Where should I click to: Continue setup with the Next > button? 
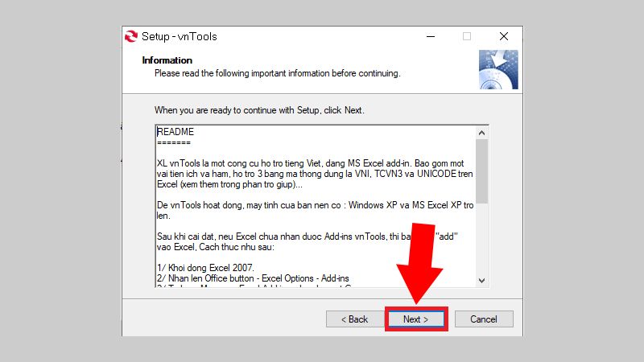415,319
